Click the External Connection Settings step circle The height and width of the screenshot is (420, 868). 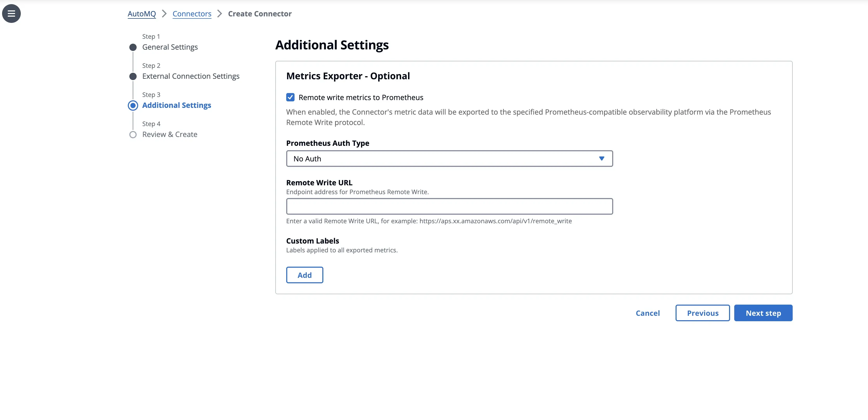(x=133, y=76)
